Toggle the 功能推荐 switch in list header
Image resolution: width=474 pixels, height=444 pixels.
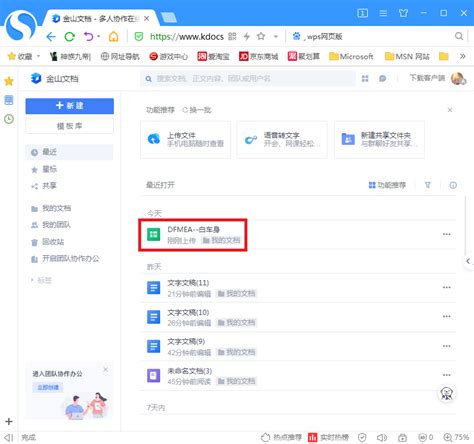387,185
